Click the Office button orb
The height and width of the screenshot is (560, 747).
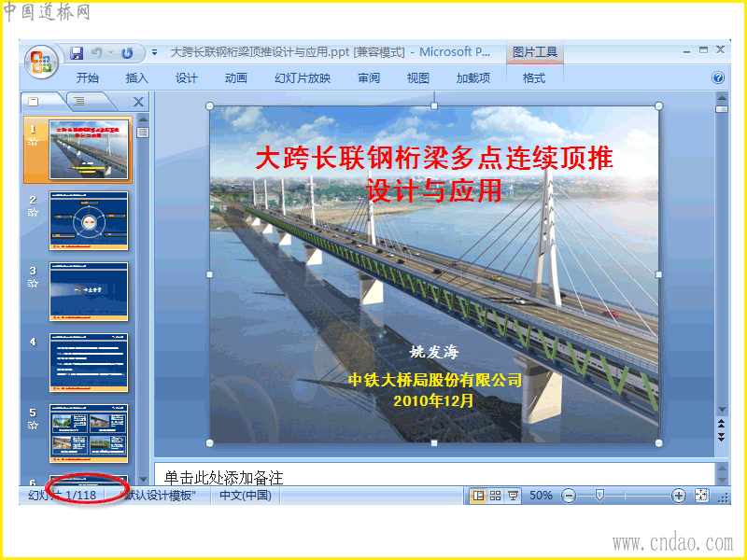[x=41, y=62]
